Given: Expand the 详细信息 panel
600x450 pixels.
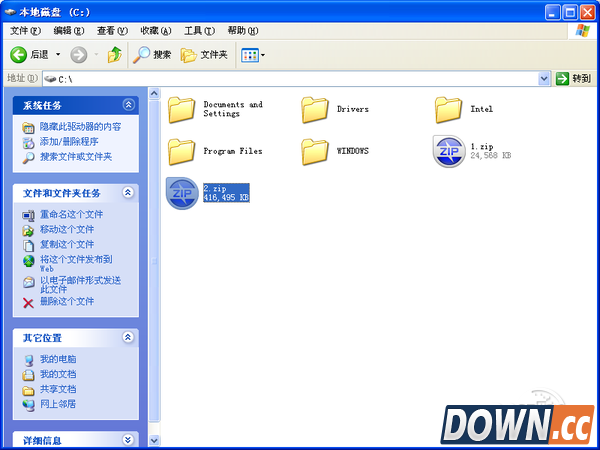Looking at the screenshot, I should click(128, 440).
